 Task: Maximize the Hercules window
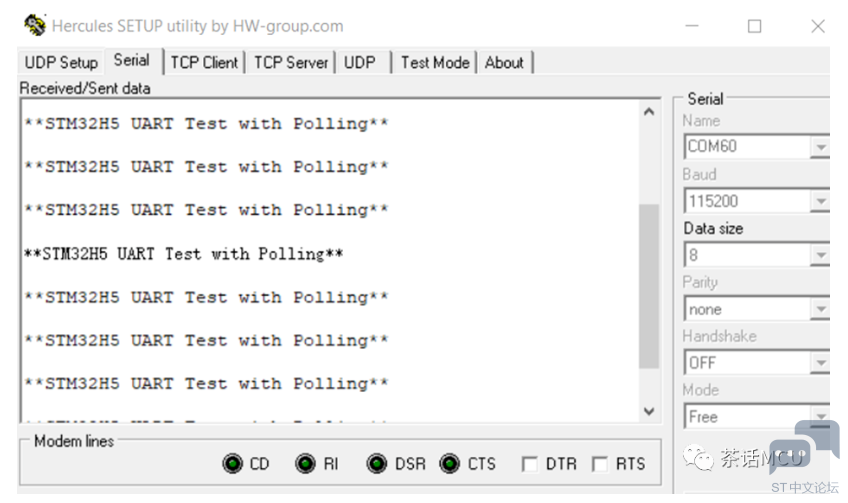pyautogui.click(x=754, y=26)
